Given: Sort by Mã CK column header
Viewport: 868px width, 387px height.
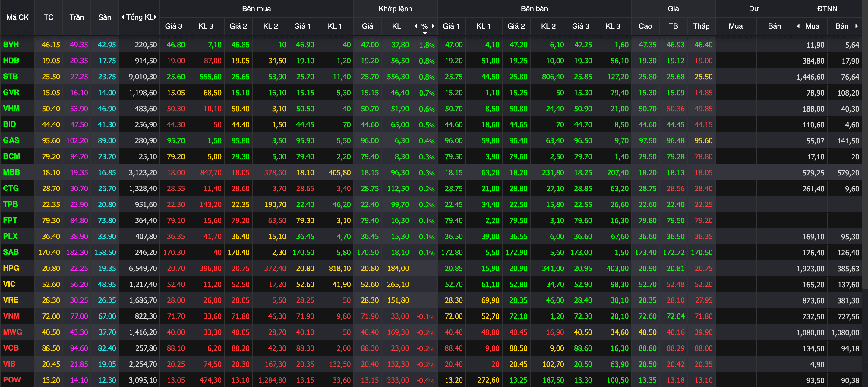Looking at the screenshot, I should 17,17.
